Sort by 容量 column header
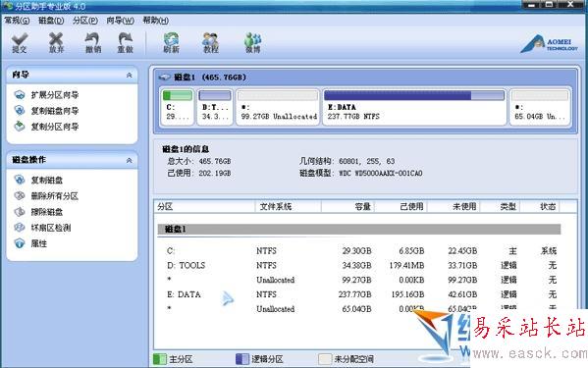This screenshot has width=588, height=368. coord(347,206)
